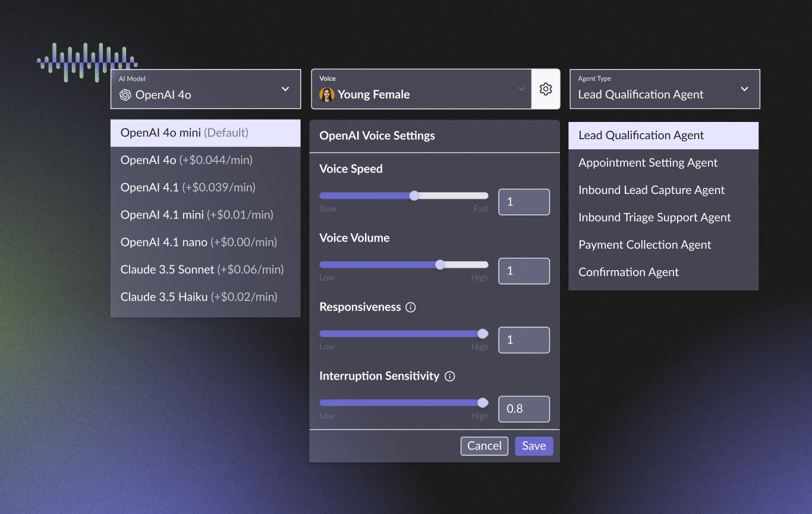Select Claude 3.5 Haiku option
The image size is (812, 514).
[x=206, y=297]
